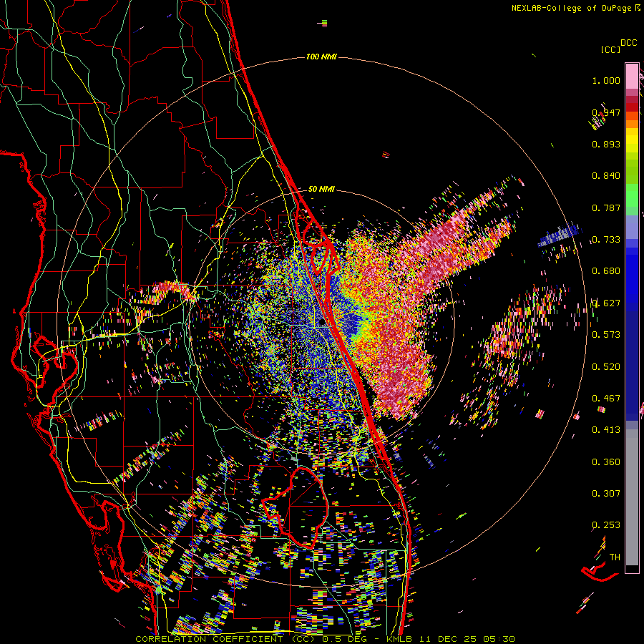This screenshot has height=644, width=644.
Task: Click the radar site center dot
Action: coord(322,323)
